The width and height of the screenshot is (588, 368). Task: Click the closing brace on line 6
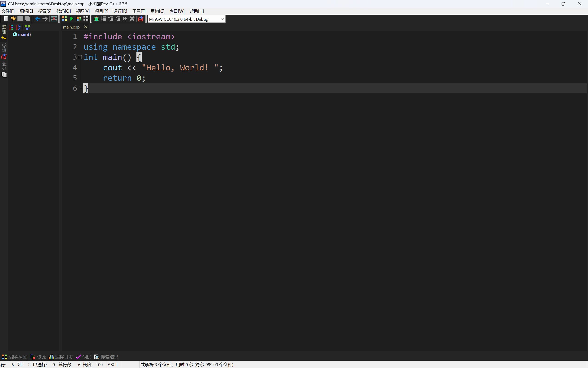coord(86,88)
